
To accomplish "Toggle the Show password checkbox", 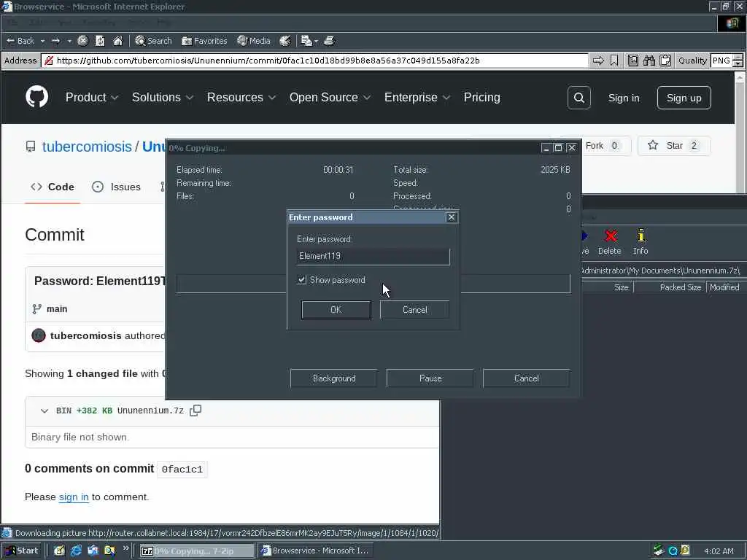I will pyautogui.click(x=301, y=280).
